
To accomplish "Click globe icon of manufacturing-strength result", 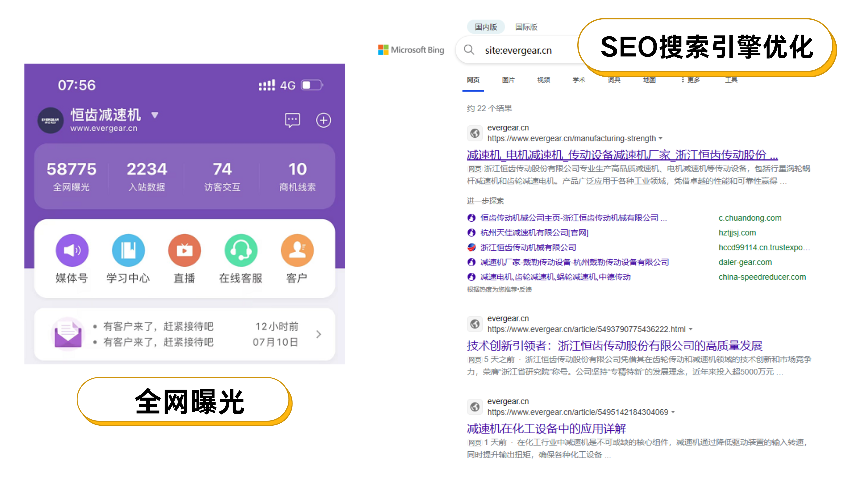I will point(475,133).
